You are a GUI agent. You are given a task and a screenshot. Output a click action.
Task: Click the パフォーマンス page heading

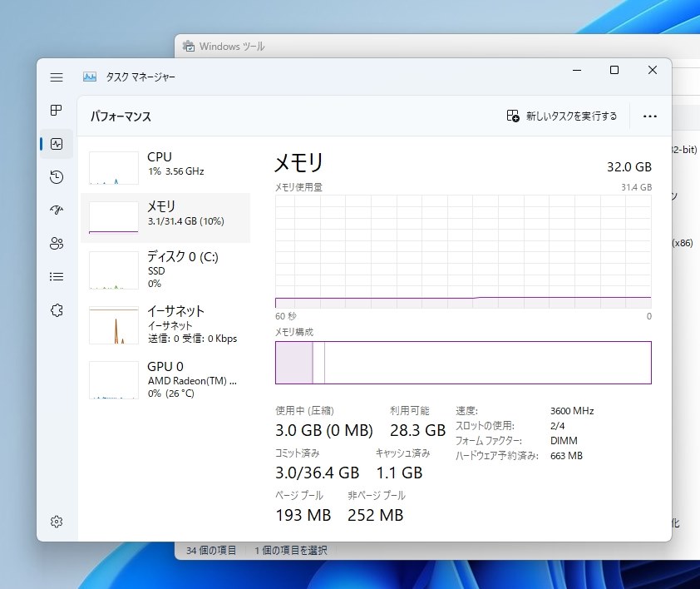coord(121,116)
